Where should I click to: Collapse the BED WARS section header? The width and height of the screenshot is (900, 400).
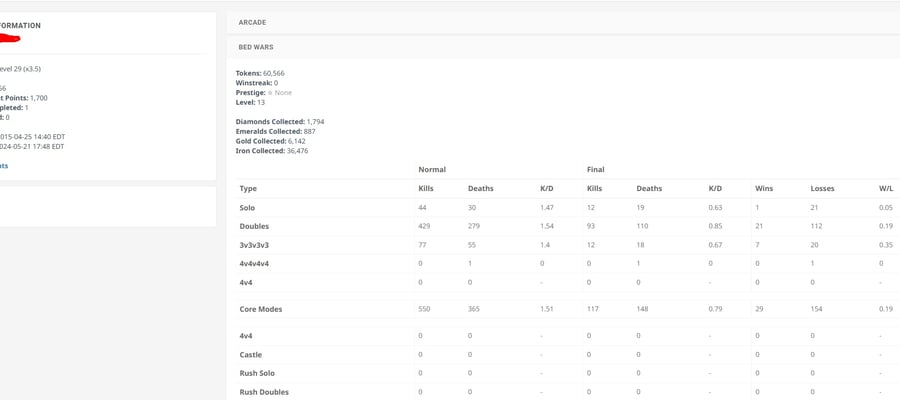pos(563,47)
